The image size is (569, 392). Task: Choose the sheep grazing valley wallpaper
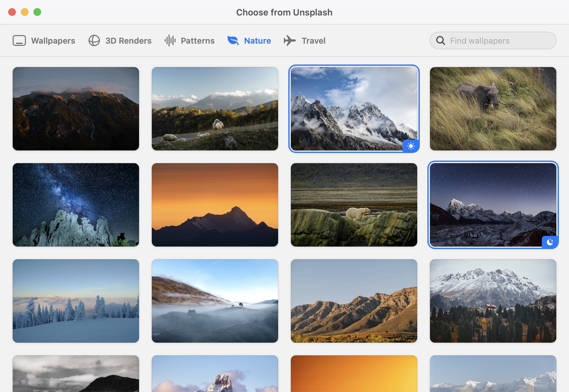pos(215,109)
